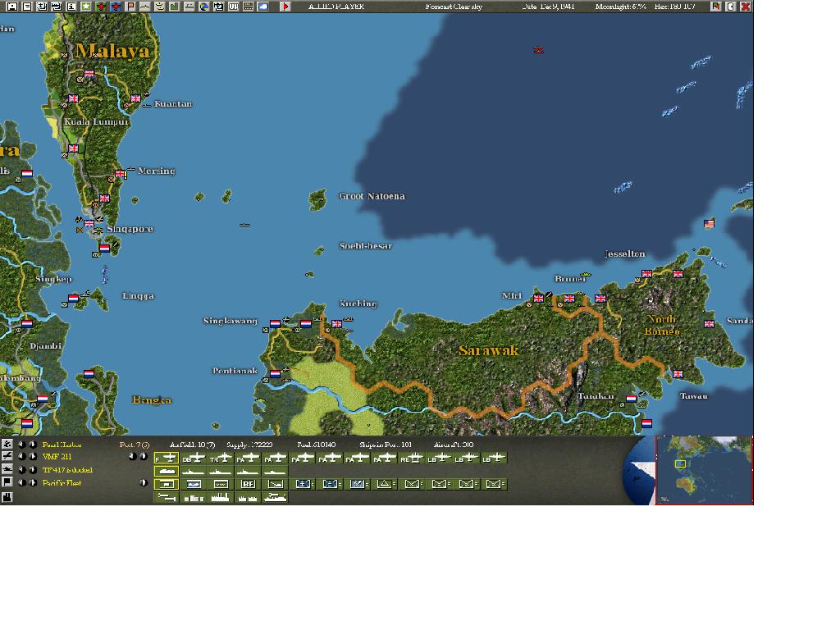
Task: Click the 'UI' toolbar icon
Action: coord(234,7)
